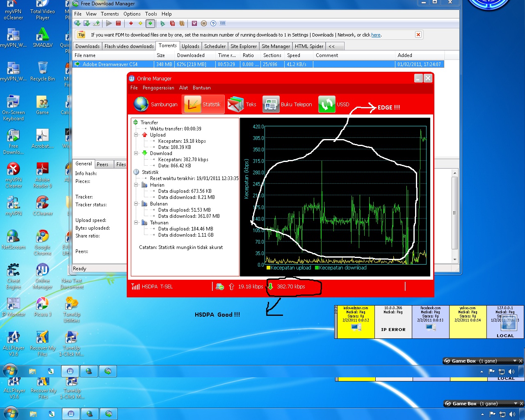Switch to the Uploads tab
This screenshot has width=525, height=420.
(x=190, y=46)
